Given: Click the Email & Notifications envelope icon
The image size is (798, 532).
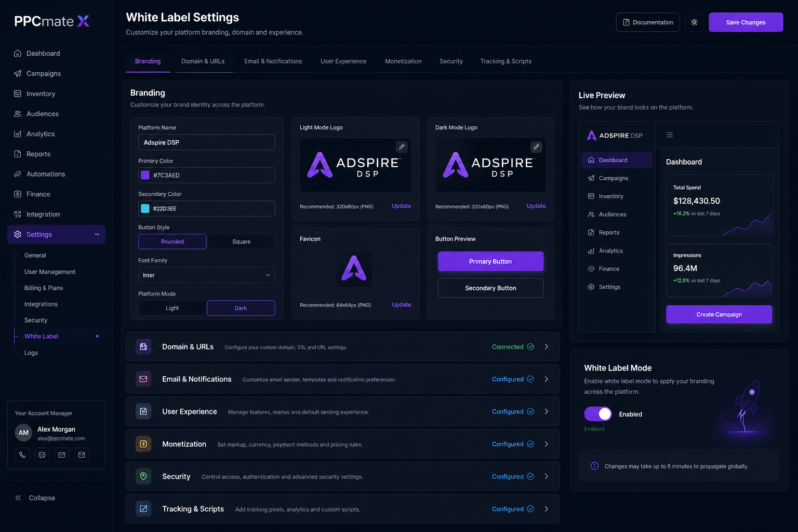Looking at the screenshot, I should point(143,379).
